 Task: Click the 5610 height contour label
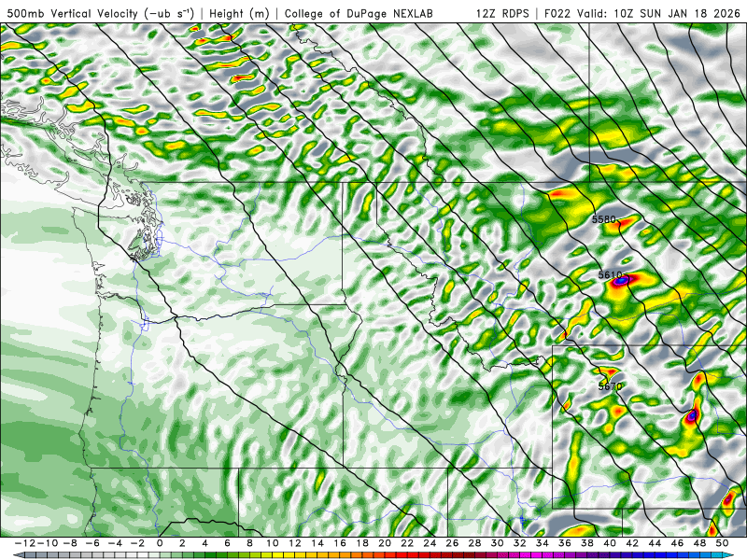pyautogui.click(x=610, y=274)
